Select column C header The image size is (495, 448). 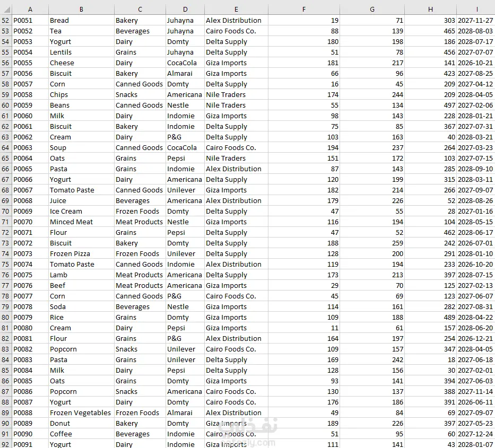[x=140, y=10]
